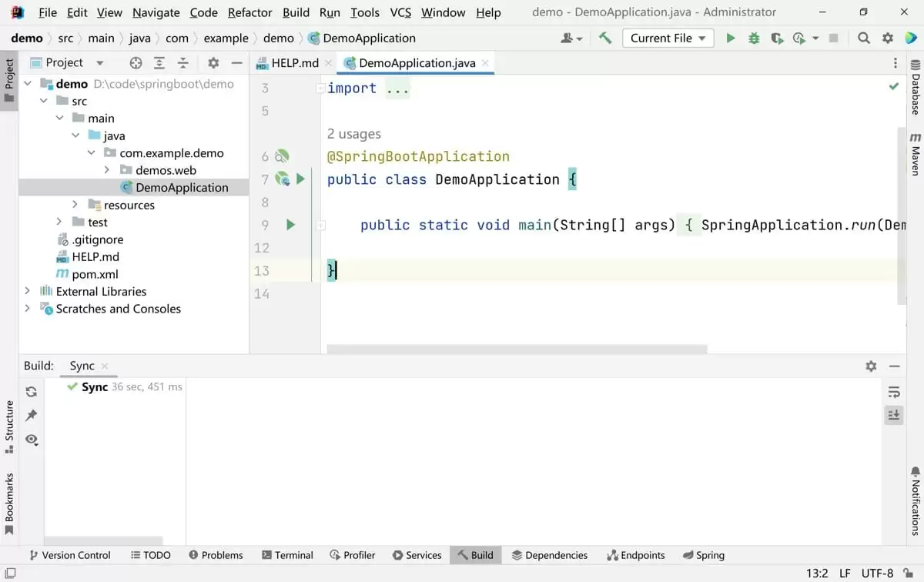Collapse the java folder
Viewport: 924px width, 582px height.
[75, 135]
